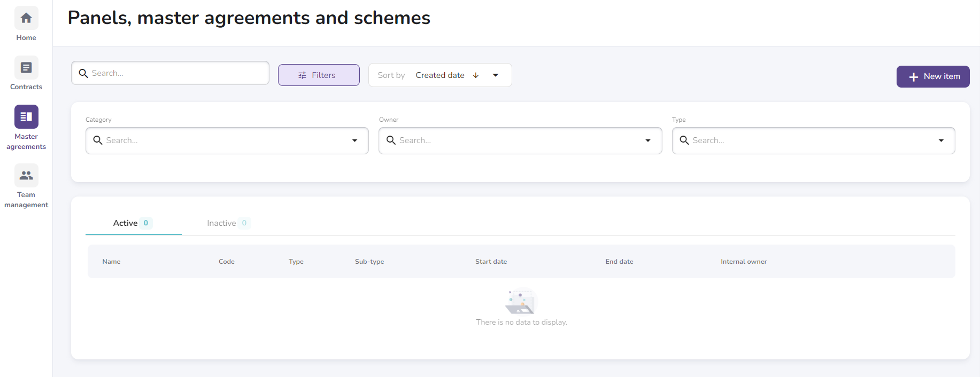Expand the Category dropdown arrow
The width and height of the screenshot is (980, 377).
[x=354, y=140]
